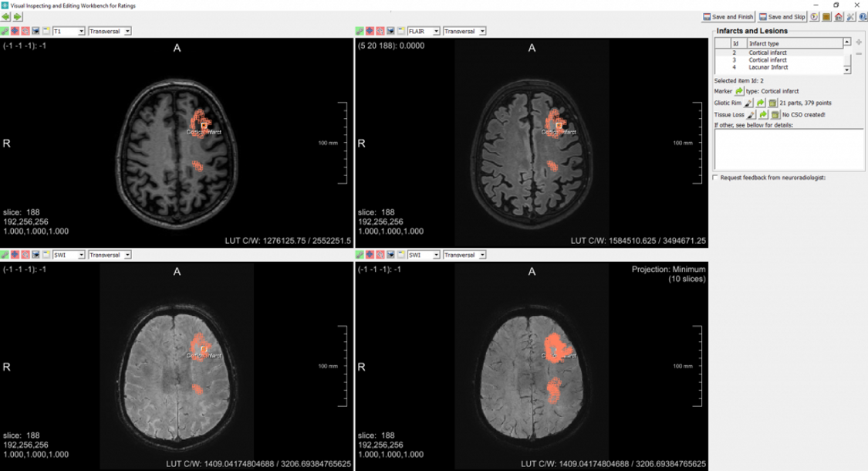
Task: Open Transversal dropdown in FLAIR viewer
Action: pyautogui.click(x=464, y=32)
